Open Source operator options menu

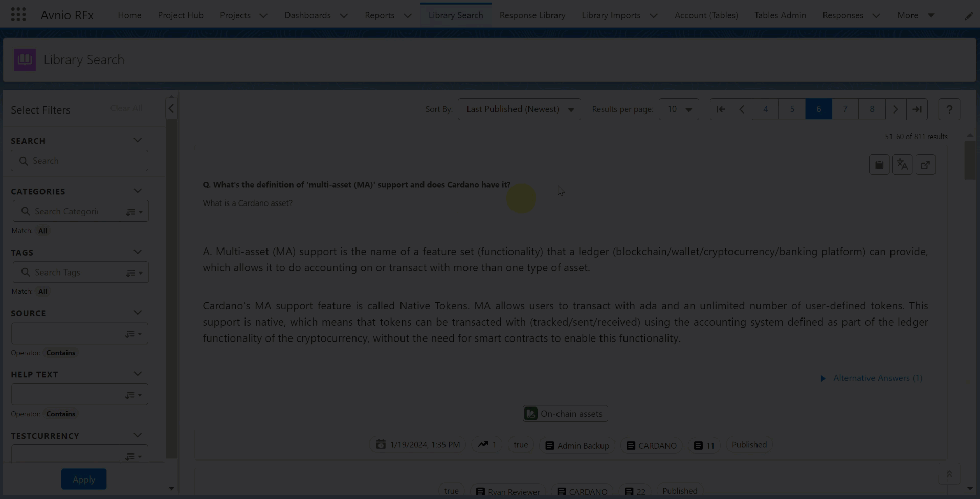click(x=133, y=333)
